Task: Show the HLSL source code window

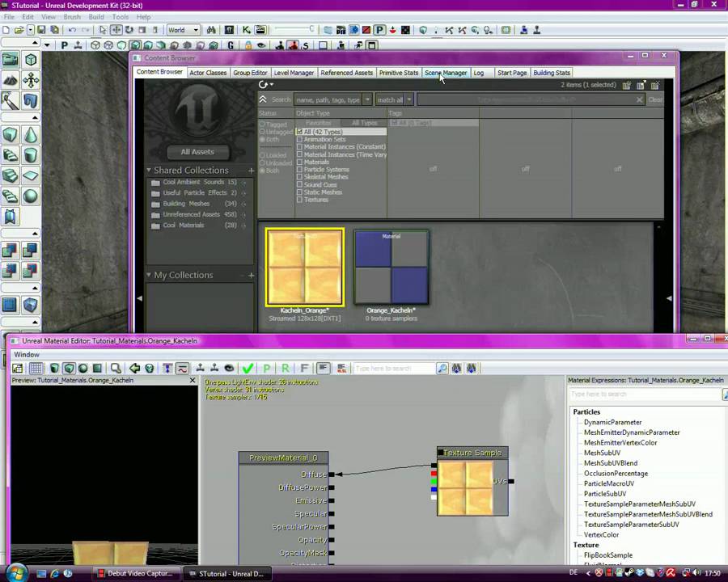Action: (341, 369)
